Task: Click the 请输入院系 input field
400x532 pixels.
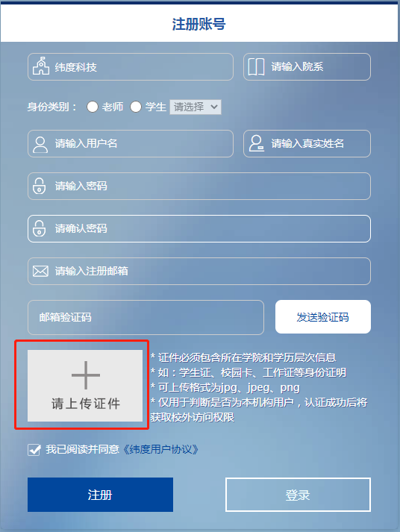Action: pos(307,67)
